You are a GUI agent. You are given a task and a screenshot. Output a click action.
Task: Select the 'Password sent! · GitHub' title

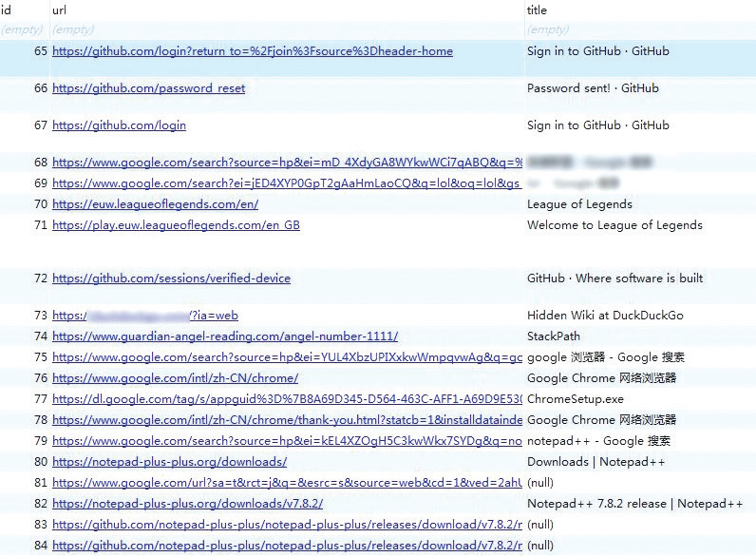pyautogui.click(x=593, y=88)
